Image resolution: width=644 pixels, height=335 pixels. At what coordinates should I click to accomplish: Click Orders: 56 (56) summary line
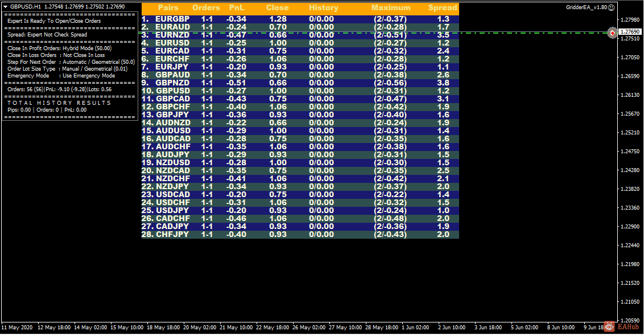(60, 89)
